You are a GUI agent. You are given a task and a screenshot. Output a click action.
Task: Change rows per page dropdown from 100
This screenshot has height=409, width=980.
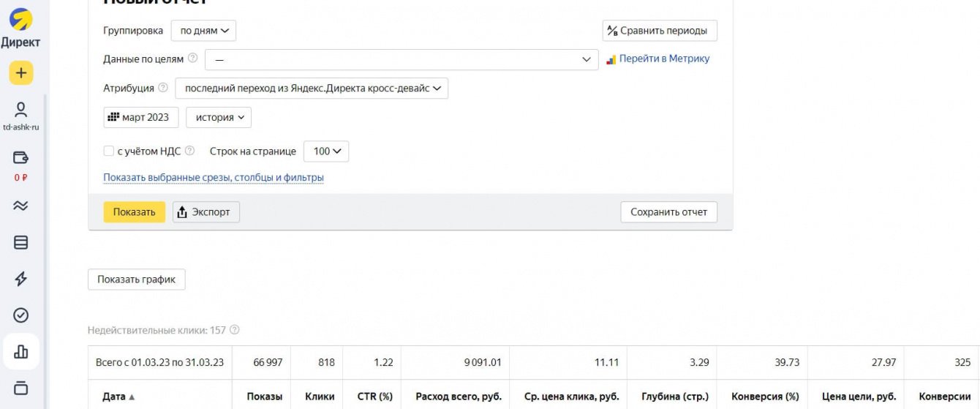click(x=326, y=151)
